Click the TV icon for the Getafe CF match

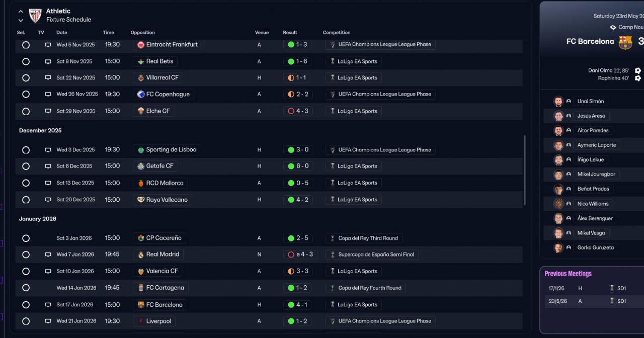48,166
